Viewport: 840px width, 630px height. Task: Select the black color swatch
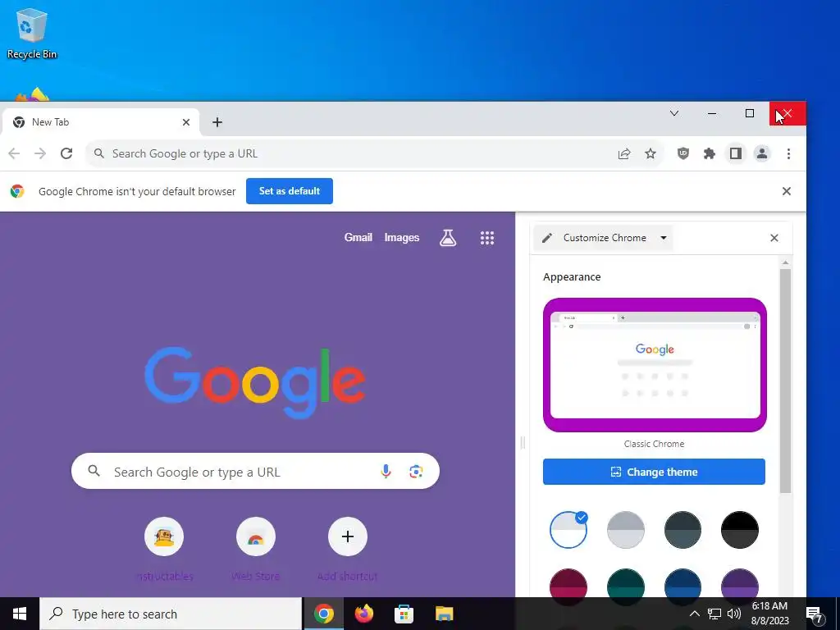[740, 529]
